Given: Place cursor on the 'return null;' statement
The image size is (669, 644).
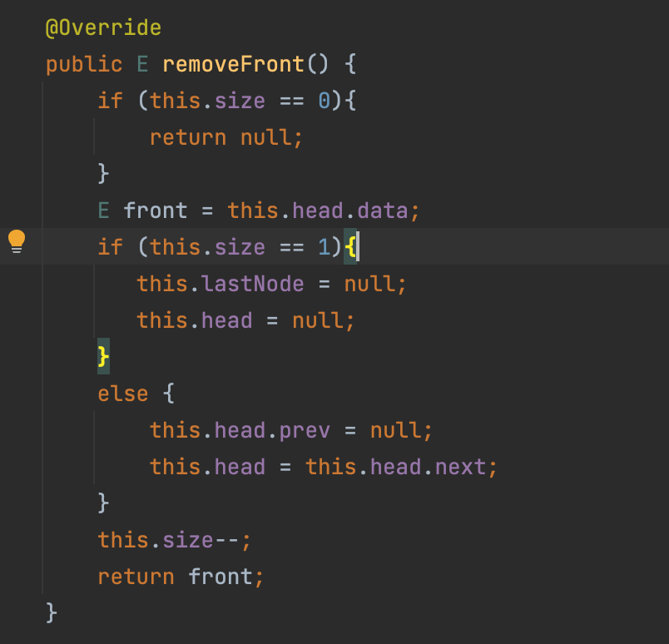Looking at the screenshot, I should pos(226,137).
